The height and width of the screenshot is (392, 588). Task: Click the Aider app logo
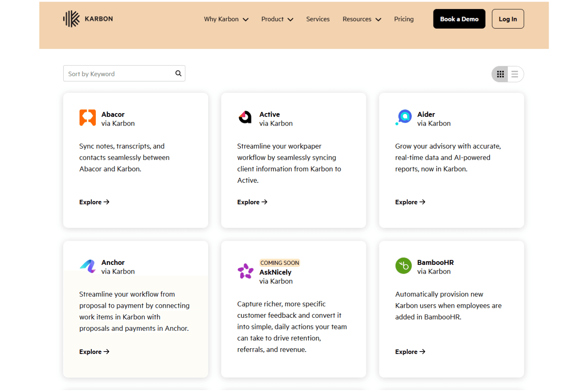pos(404,118)
